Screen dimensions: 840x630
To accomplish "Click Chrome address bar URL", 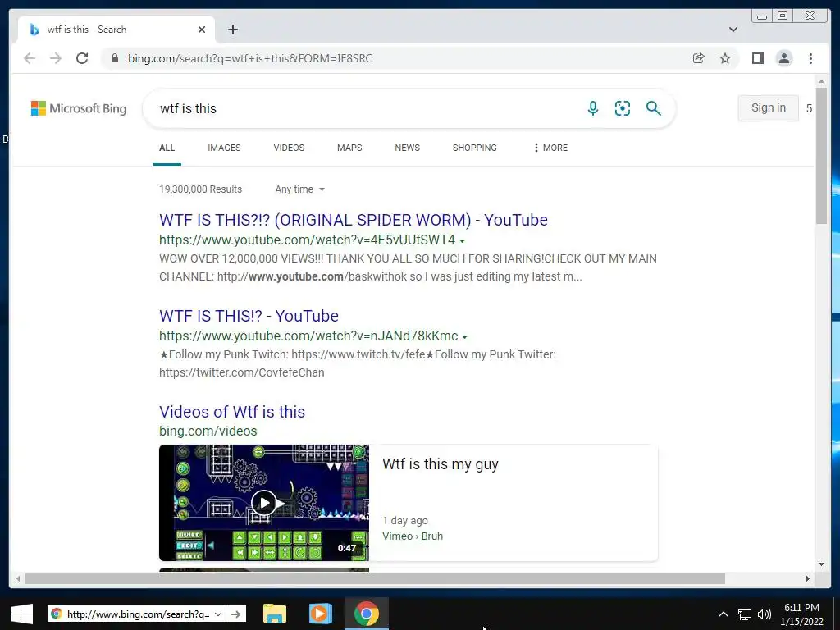I will click(x=249, y=58).
